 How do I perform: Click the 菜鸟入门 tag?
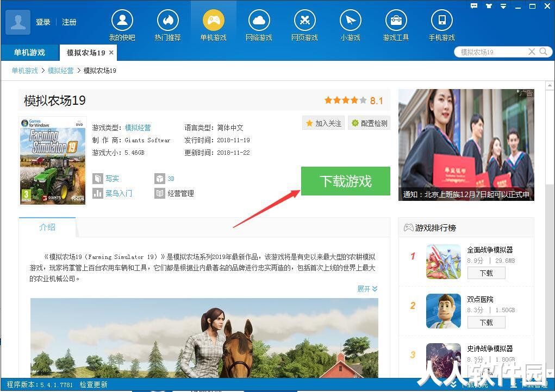click(x=119, y=193)
